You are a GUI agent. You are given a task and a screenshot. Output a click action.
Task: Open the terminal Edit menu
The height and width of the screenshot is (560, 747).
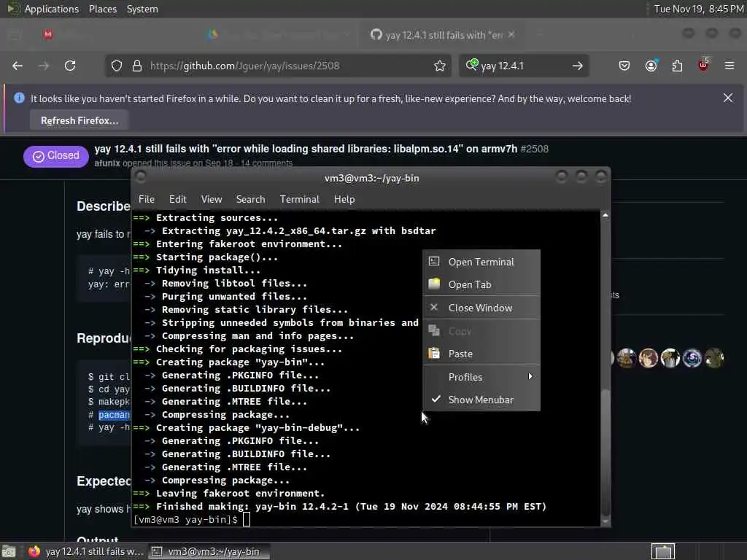click(x=178, y=199)
